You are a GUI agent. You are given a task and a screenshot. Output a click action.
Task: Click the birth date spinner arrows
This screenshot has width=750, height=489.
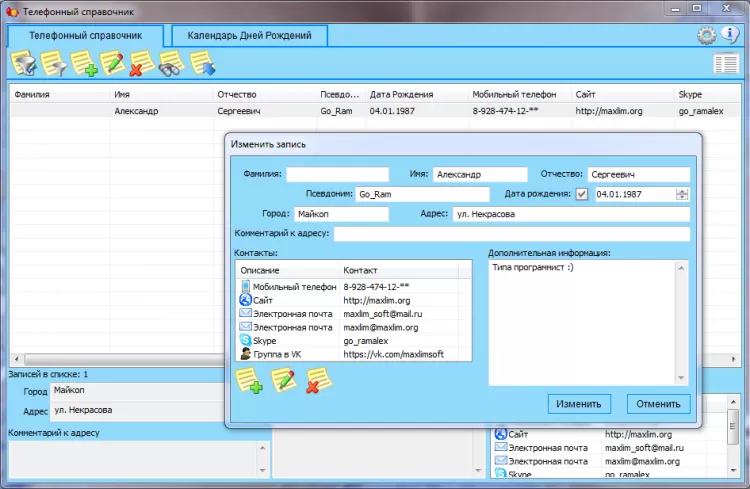[682, 194]
